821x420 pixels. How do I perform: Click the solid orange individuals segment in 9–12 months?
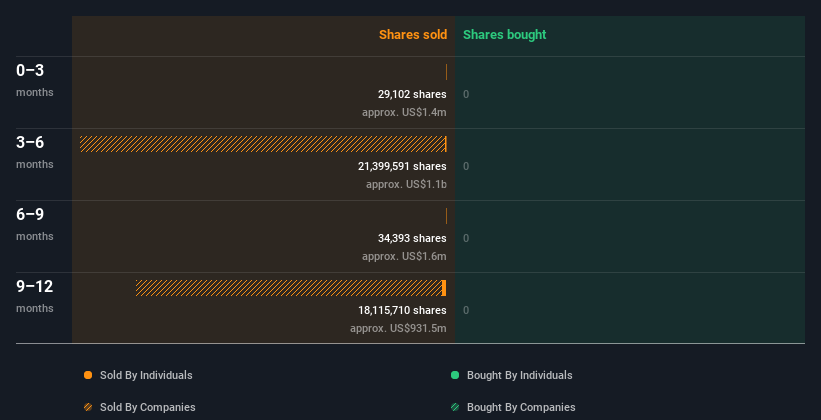[444, 288]
